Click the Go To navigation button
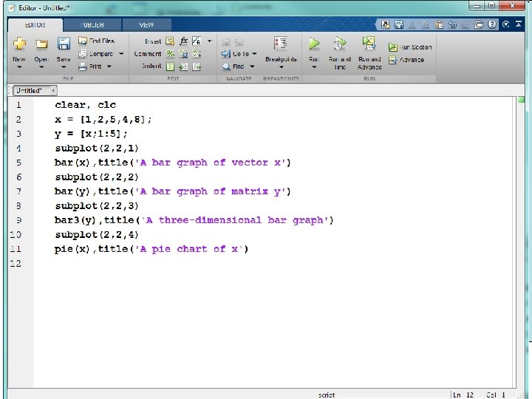 point(236,54)
